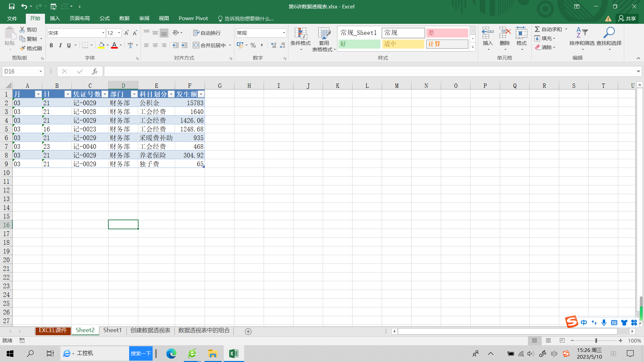Expand the 部门 column filter dropdown
Viewport: 644px width, 362px height.
tap(134, 94)
